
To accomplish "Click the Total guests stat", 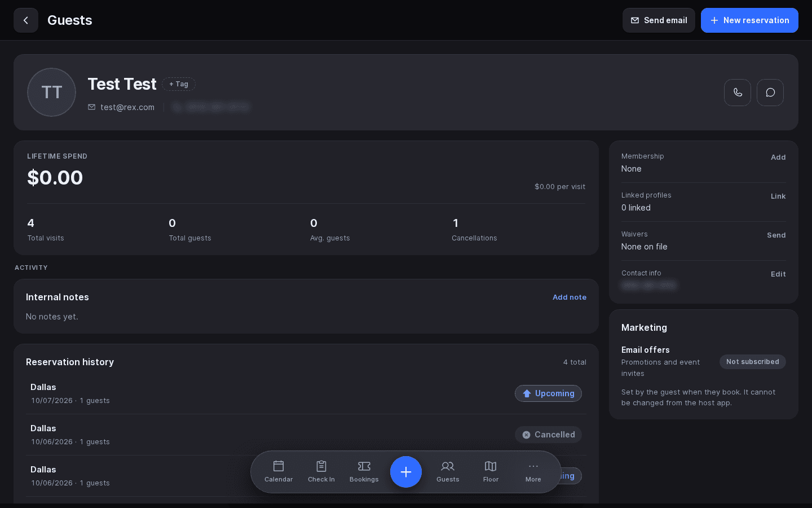I will pyautogui.click(x=190, y=230).
